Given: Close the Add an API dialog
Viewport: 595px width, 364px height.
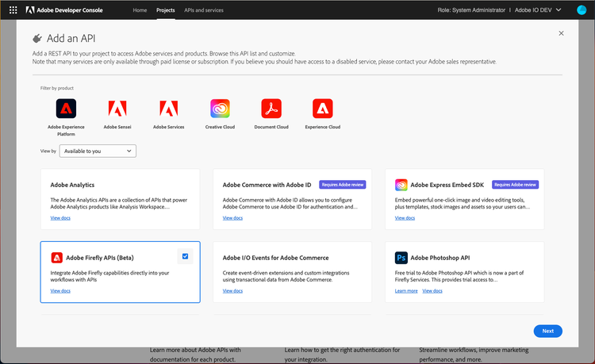Looking at the screenshot, I should click(x=562, y=33).
